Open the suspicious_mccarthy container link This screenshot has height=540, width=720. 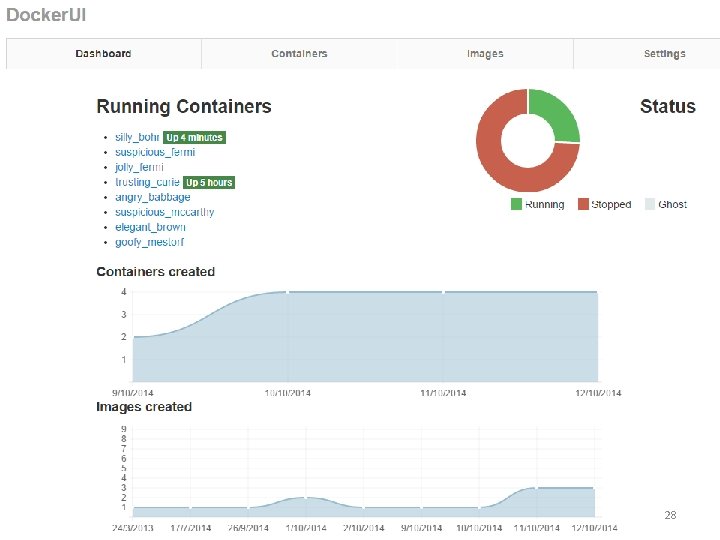point(164,212)
